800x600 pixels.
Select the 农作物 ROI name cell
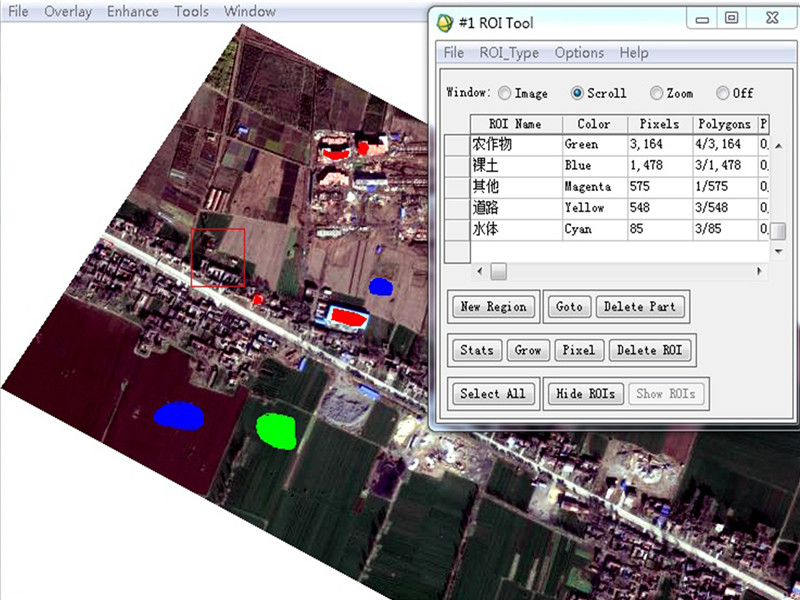pos(516,144)
